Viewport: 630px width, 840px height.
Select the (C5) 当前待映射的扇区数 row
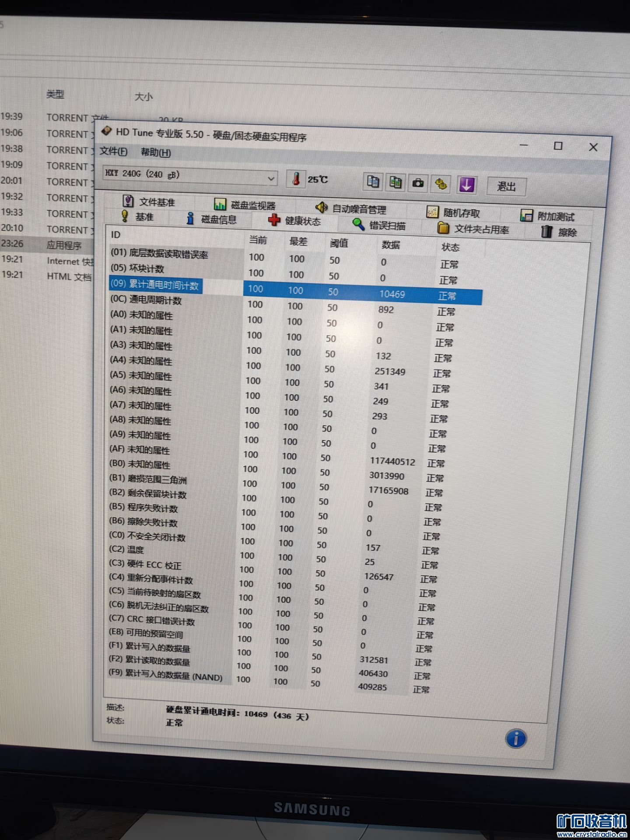pyautogui.click(x=273, y=598)
